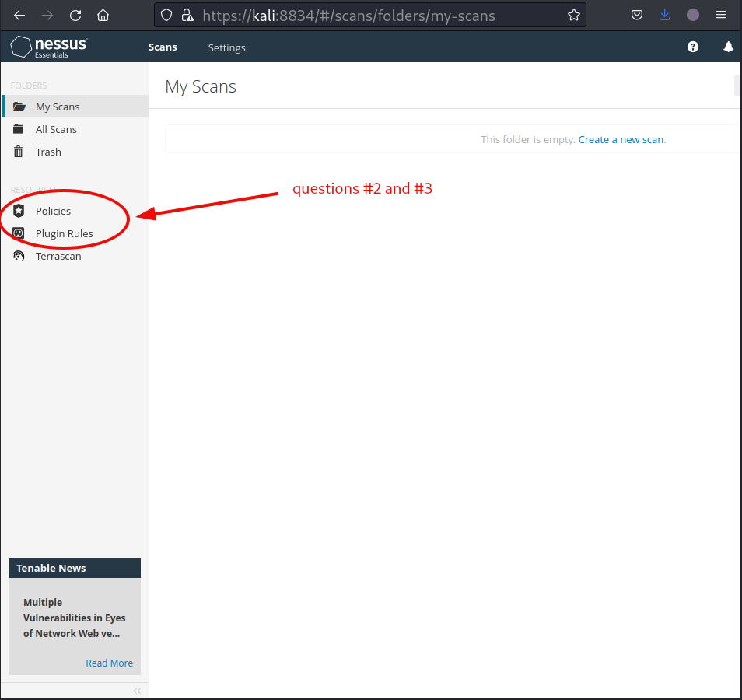The width and height of the screenshot is (742, 700).
Task: Reload the page in the browser
Action: 75,15
